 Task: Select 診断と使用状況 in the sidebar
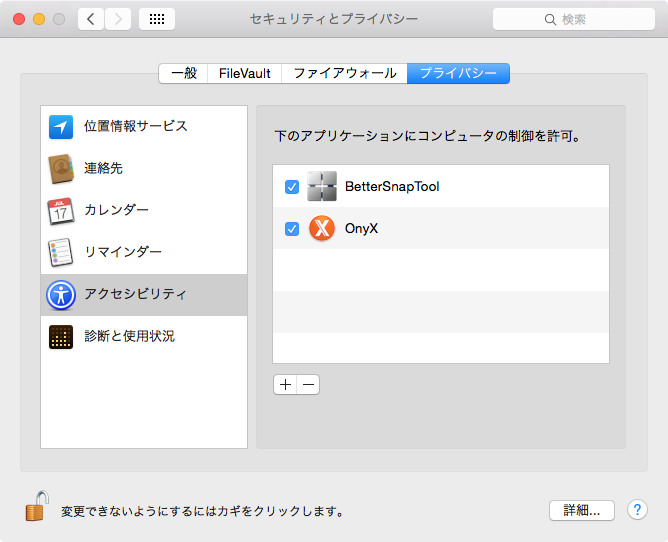(x=144, y=337)
